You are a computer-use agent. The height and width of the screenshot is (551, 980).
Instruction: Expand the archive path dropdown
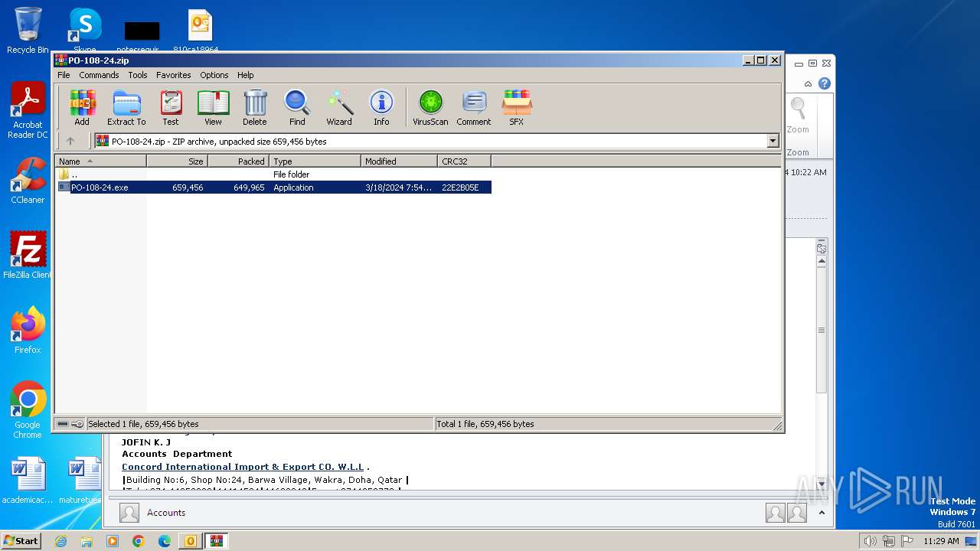773,141
